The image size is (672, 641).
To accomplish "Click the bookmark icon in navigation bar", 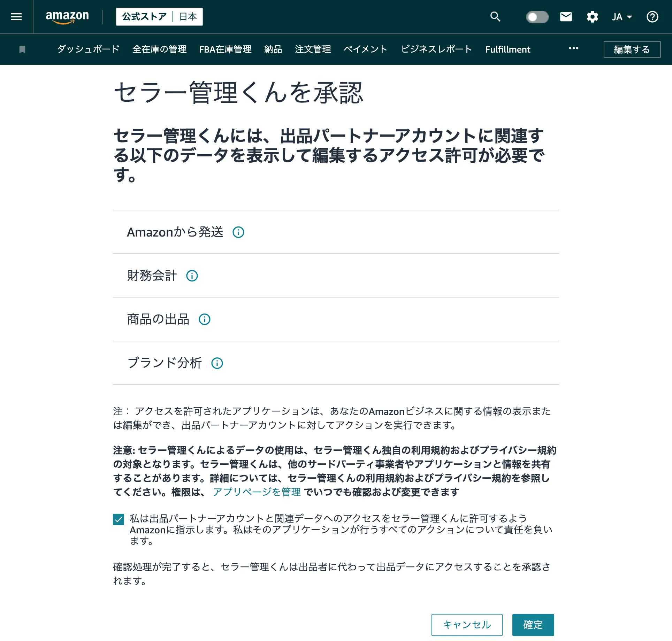I will [x=22, y=49].
